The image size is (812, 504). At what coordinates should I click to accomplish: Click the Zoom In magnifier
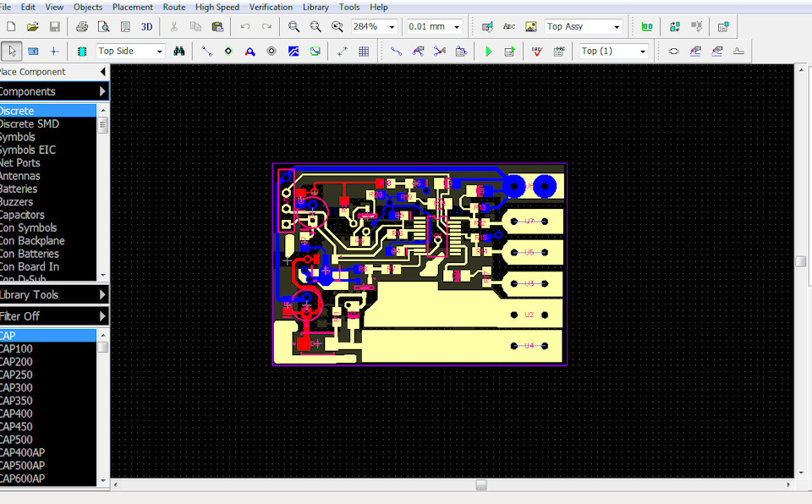[x=294, y=26]
